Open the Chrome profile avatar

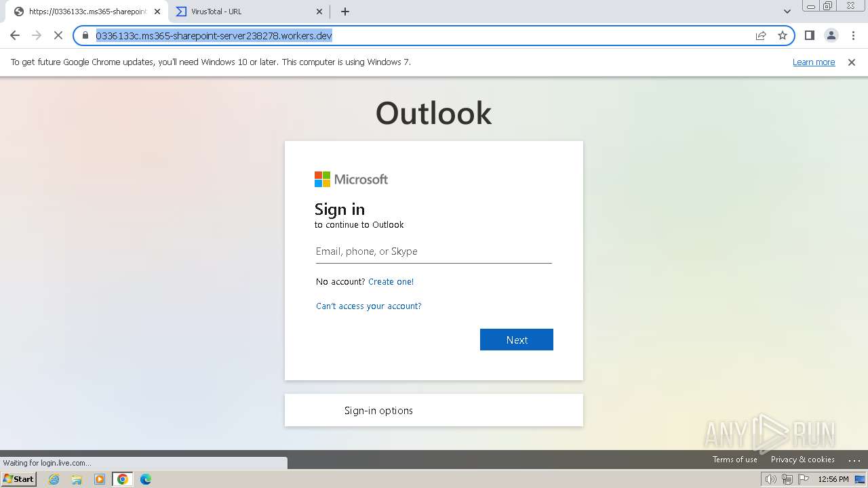831,35
